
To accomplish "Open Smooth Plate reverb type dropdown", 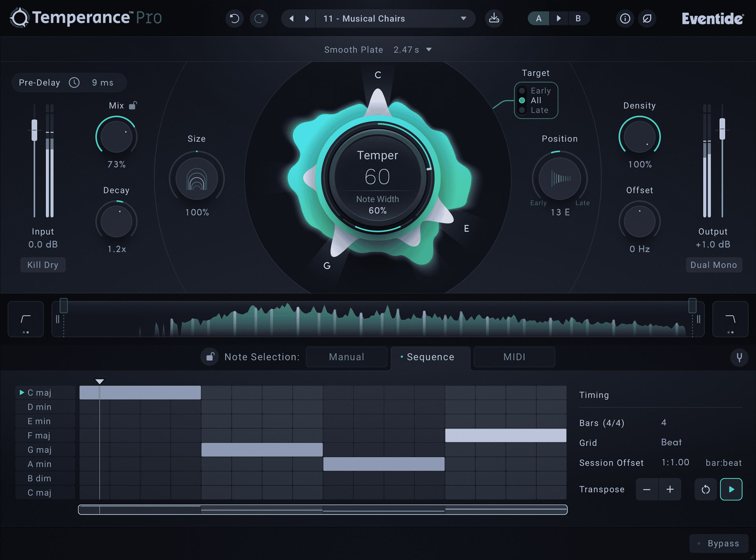I will click(x=378, y=50).
